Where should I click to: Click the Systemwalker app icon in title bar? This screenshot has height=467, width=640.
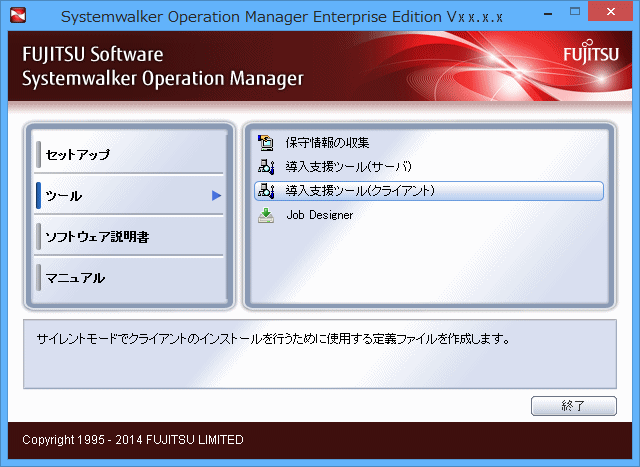tap(18, 15)
